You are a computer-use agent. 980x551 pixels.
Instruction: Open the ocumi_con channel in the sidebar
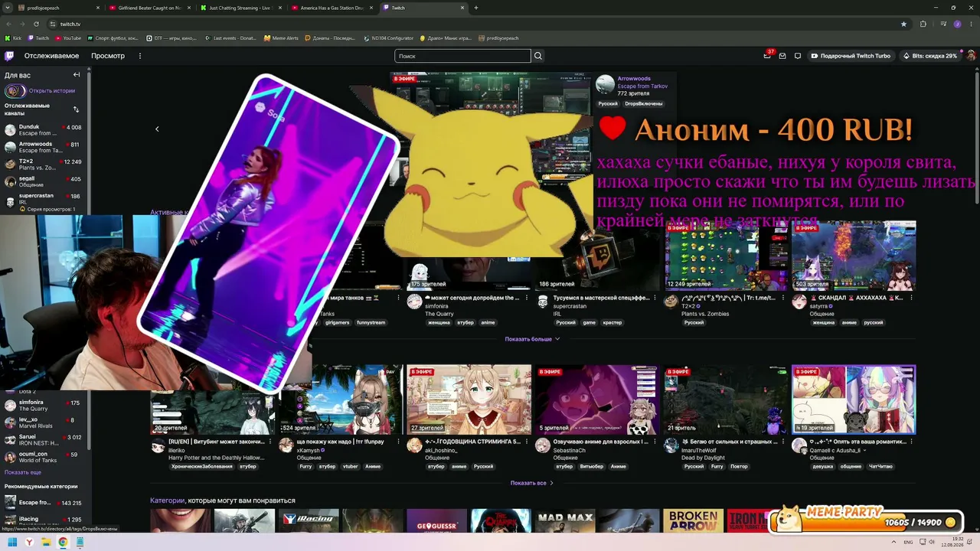click(x=44, y=457)
